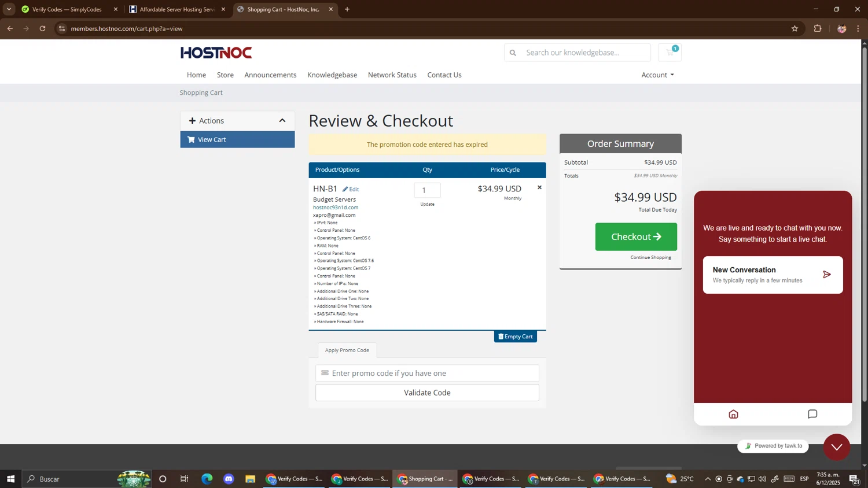Viewport: 868px width, 488px height.
Task: Click in the knowledgebase search field
Action: pyautogui.click(x=584, y=53)
